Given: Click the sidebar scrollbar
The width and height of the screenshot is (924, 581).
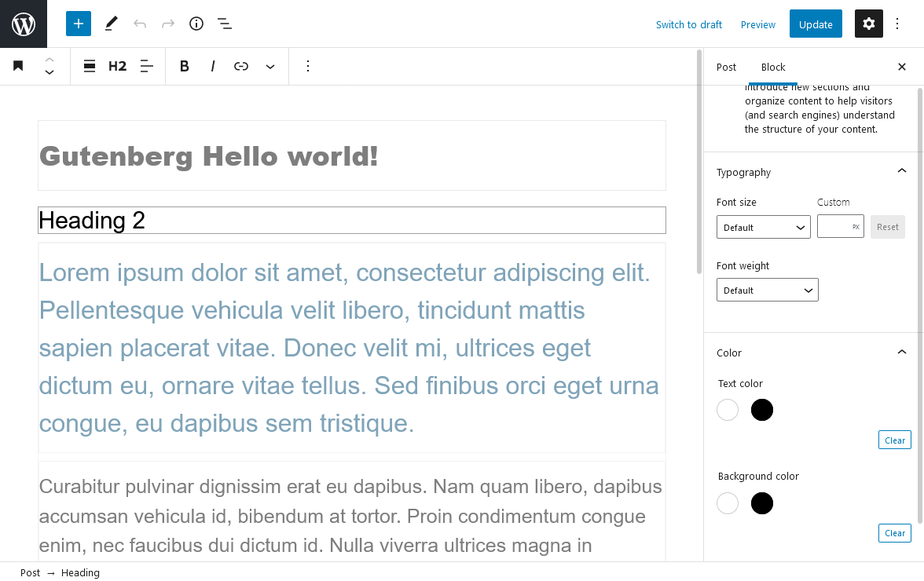Looking at the screenshot, I should tap(920, 305).
